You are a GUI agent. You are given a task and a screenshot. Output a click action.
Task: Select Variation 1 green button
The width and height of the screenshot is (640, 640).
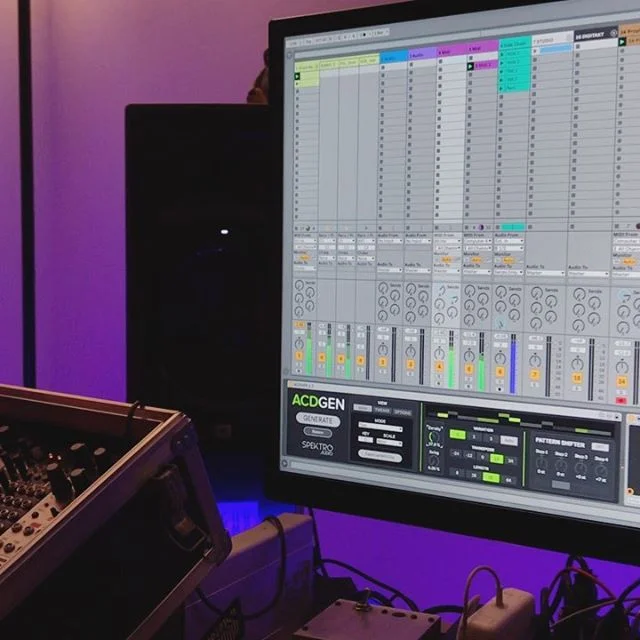pos(457,434)
